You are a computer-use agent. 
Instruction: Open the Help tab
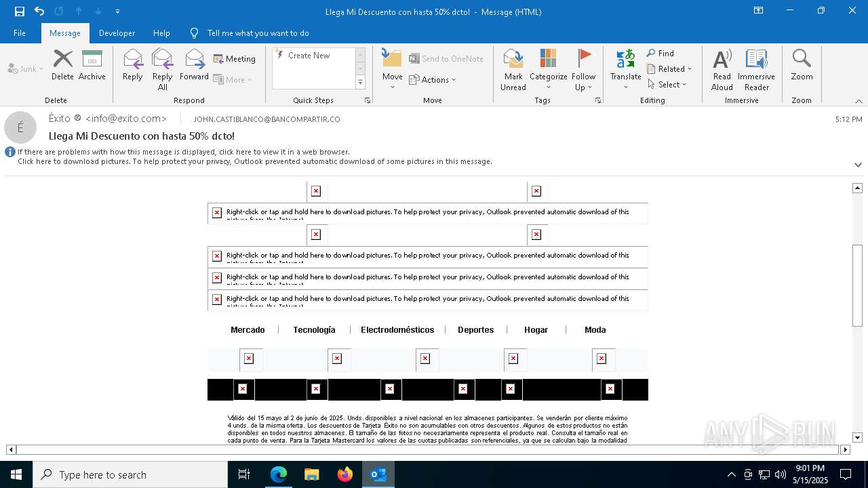tap(161, 33)
